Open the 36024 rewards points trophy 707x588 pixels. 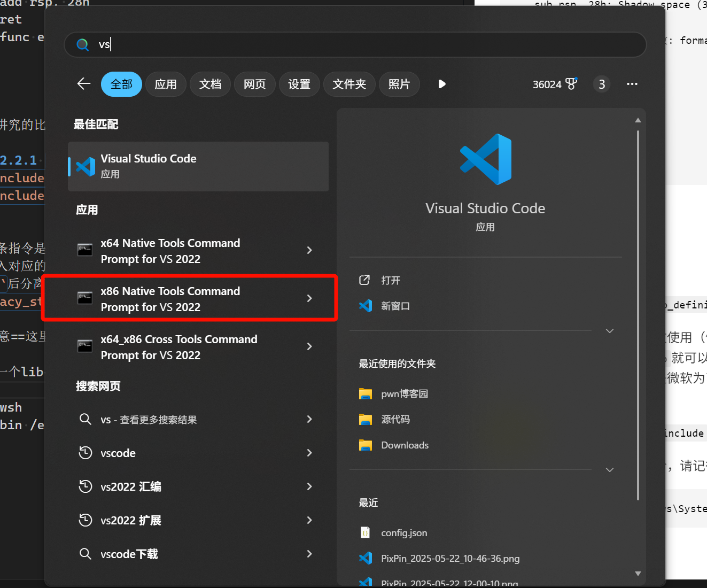[x=555, y=84]
